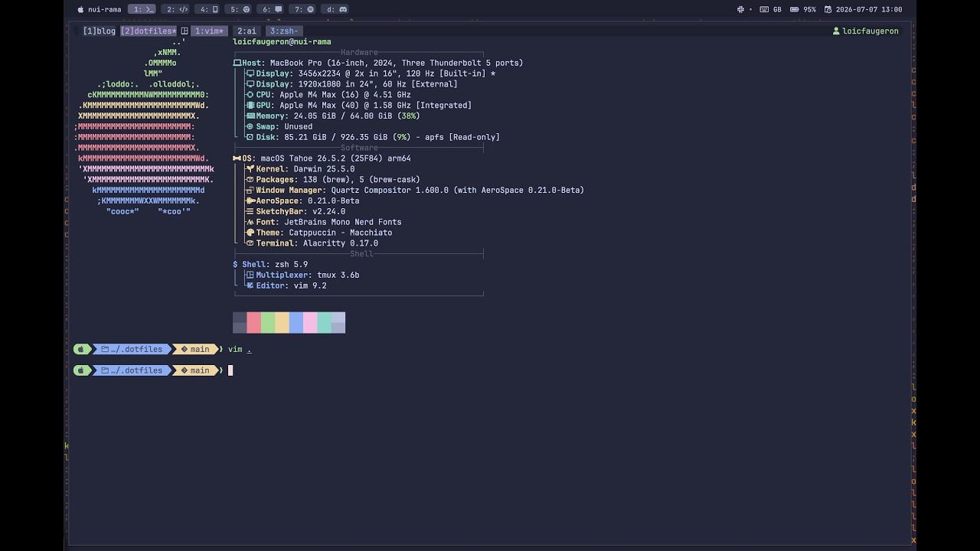Screen dimensions: 980x551
Task: Click the Terminal line icon
Action: pyautogui.click(x=250, y=243)
